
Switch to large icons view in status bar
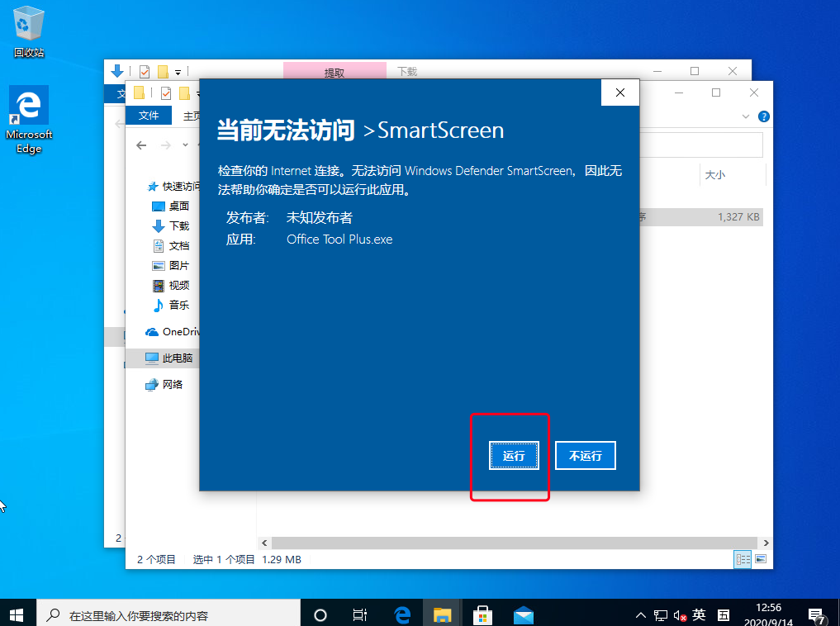coord(761,560)
